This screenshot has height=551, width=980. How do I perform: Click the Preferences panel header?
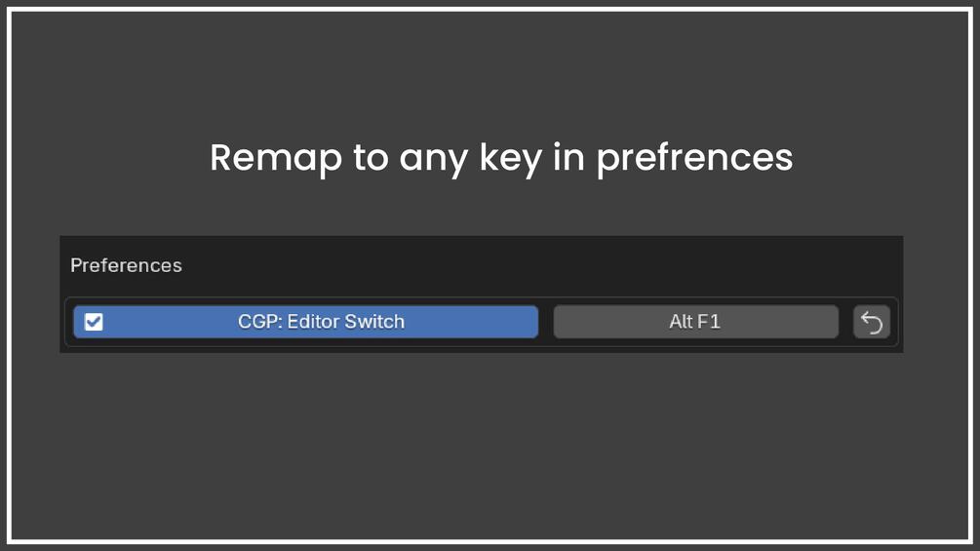click(126, 265)
